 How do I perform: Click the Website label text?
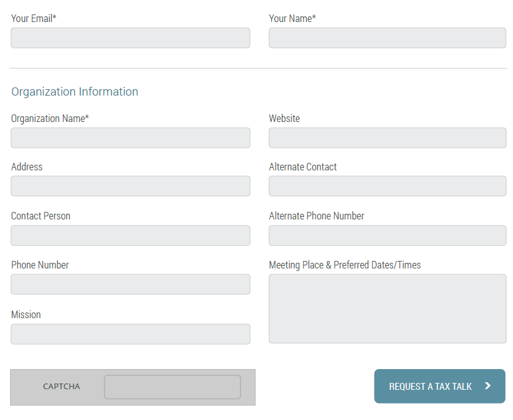285,118
